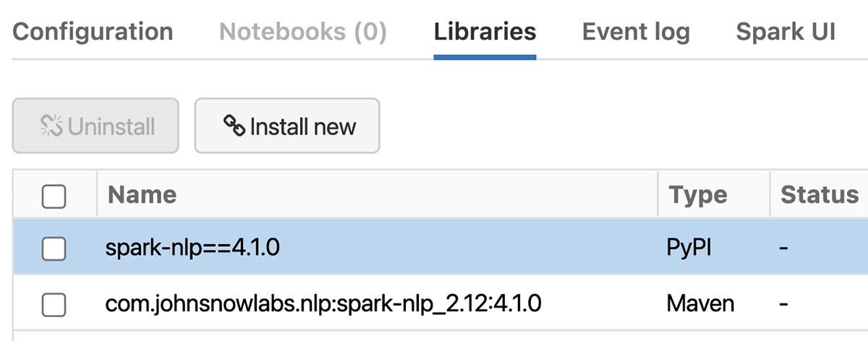Switch to the Notebooks (0) tab
This screenshot has width=868, height=341.
point(303,32)
